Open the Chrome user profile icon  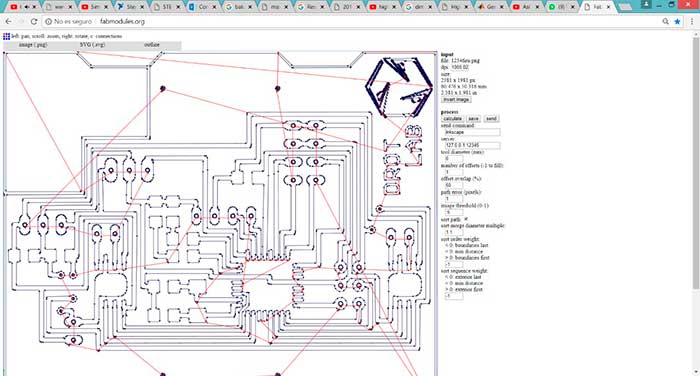pyautogui.click(x=646, y=4)
